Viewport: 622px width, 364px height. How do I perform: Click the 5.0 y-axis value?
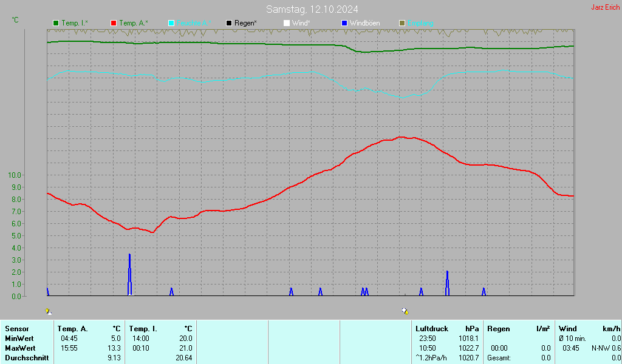pyautogui.click(x=16, y=235)
